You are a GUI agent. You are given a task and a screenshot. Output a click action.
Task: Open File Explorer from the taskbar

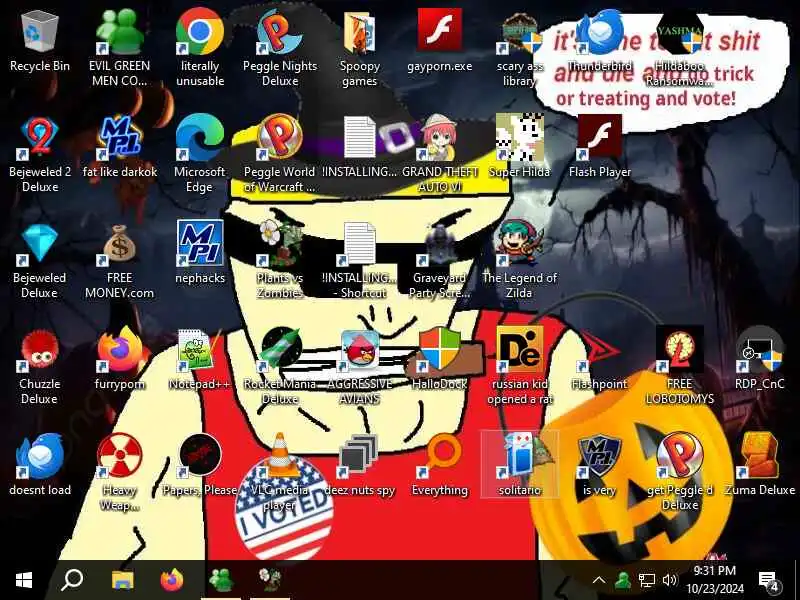tap(122, 580)
